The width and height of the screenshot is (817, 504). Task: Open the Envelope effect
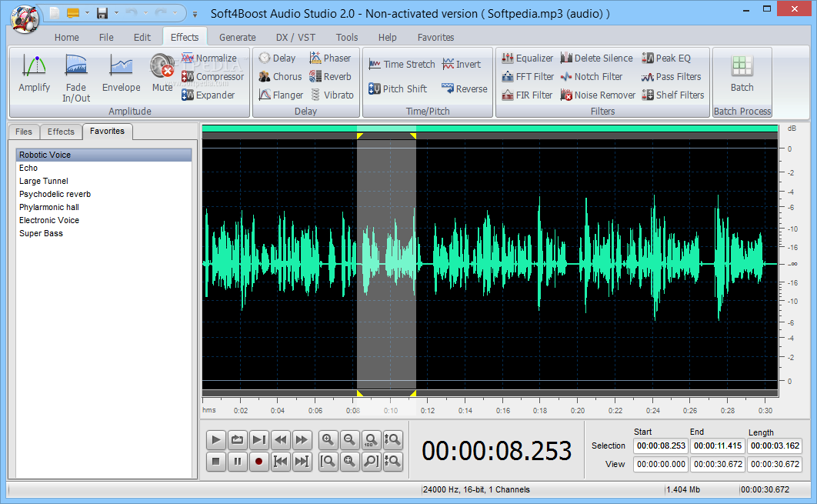coord(121,75)
